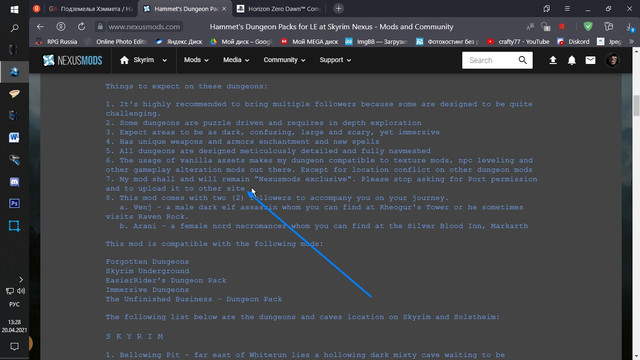Image resolution: width=640 pixels, height=360 pixels.
Task: Click the upload mod icon
Action: 553,60
